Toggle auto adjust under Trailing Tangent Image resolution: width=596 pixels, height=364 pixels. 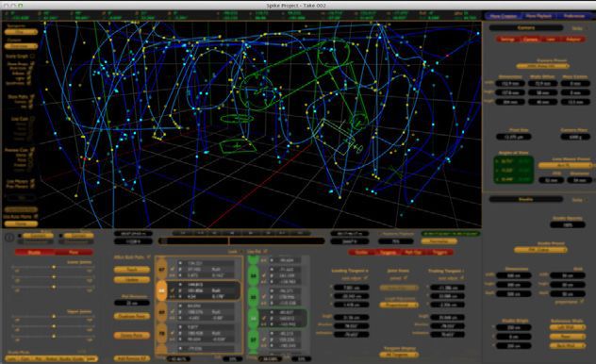pos(462,278)
